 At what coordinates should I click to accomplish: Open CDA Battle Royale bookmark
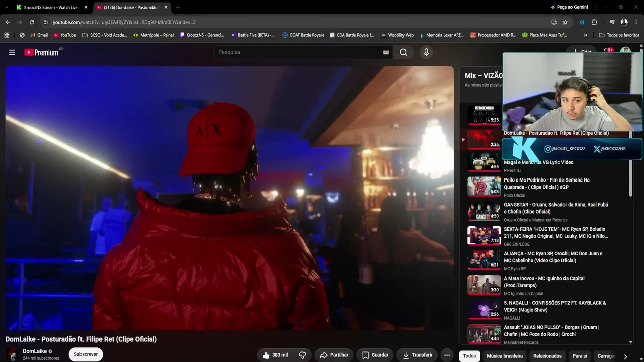click(352, 35)
